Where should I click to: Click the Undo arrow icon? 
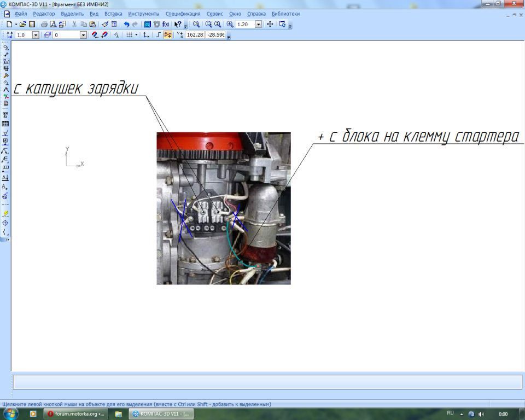[127, 25]
